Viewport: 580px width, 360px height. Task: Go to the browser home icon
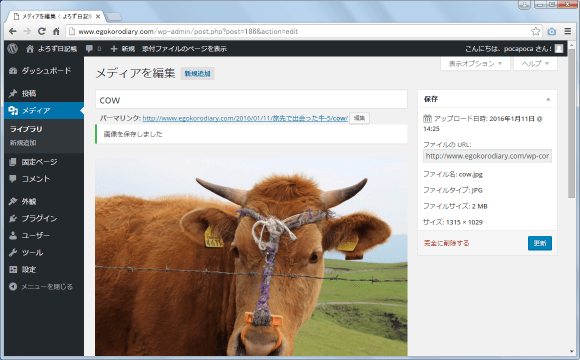click(56, 31)
